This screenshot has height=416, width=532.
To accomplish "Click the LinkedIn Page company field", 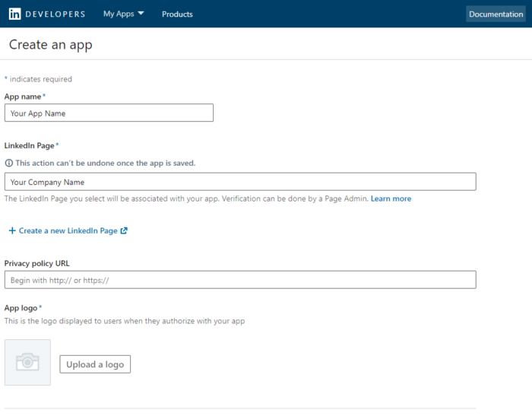I will 240,182.
